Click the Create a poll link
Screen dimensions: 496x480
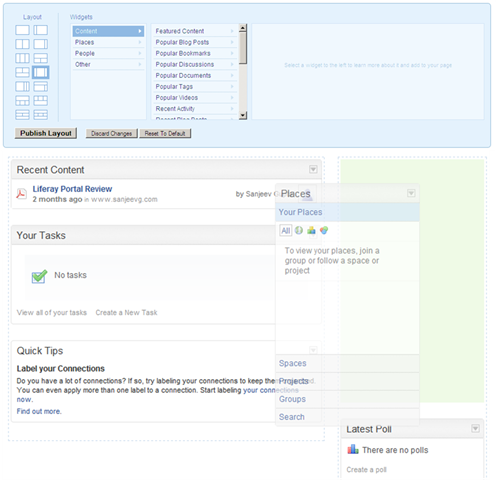(x=366, y=470)
